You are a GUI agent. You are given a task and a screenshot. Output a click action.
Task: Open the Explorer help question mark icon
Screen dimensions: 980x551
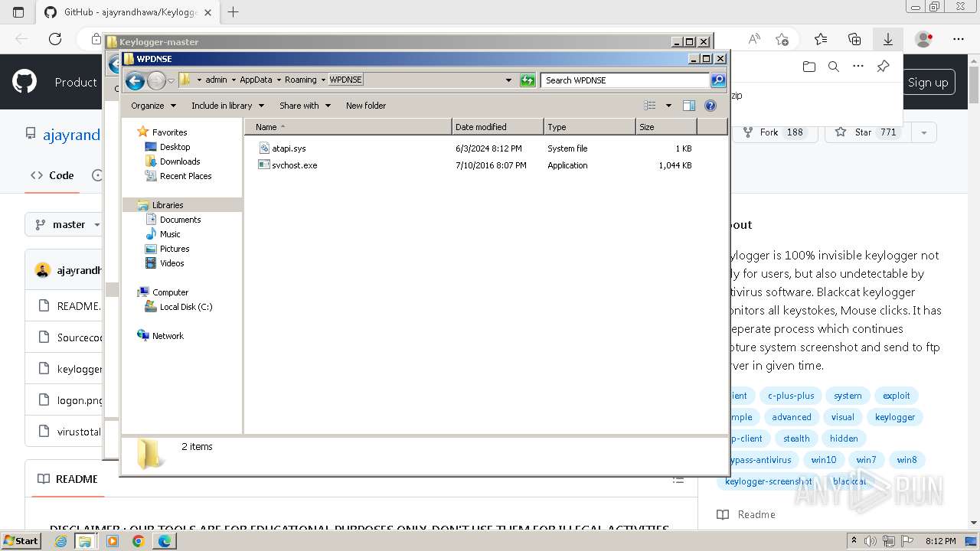[710, 106]
